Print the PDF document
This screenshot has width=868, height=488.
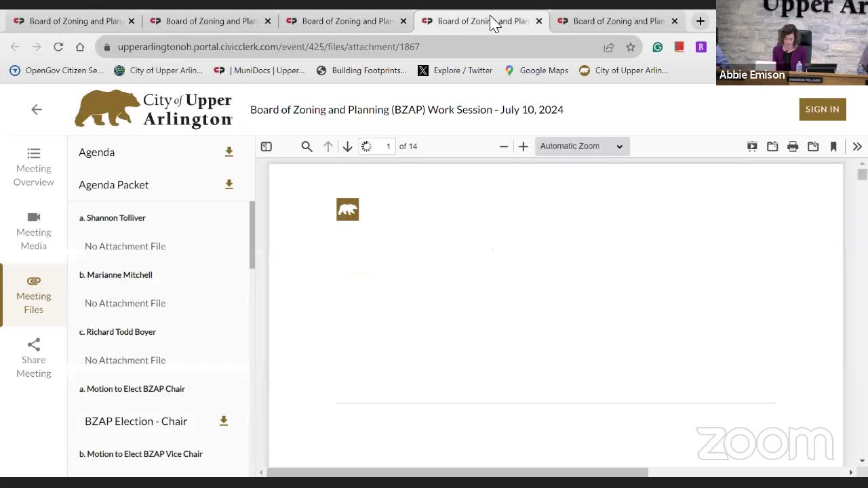pos(792,146)
